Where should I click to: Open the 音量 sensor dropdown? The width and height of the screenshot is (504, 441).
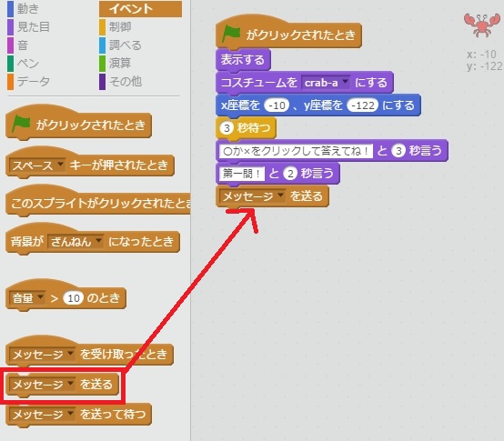[27, 297]
